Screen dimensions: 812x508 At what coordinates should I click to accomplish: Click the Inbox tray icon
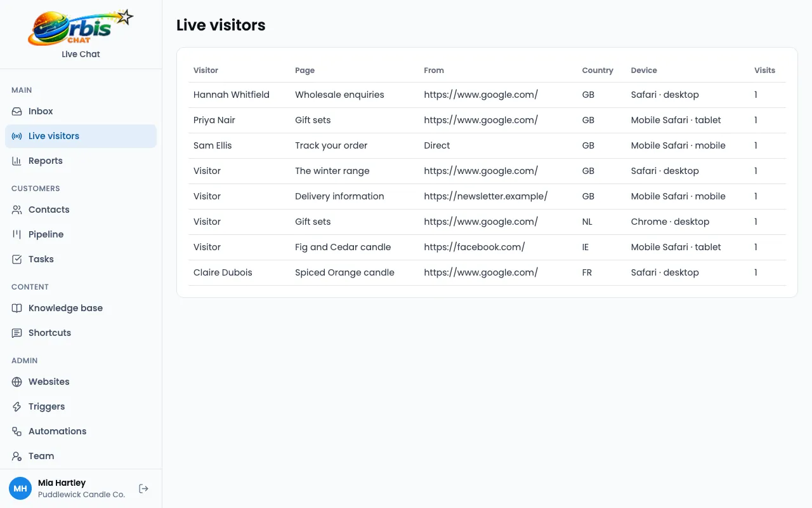[17, 111]
